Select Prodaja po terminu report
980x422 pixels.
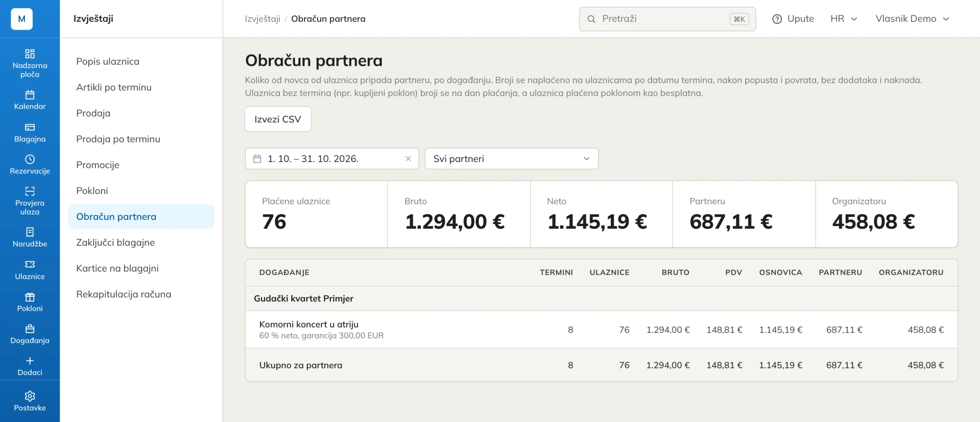coord(141,139)
